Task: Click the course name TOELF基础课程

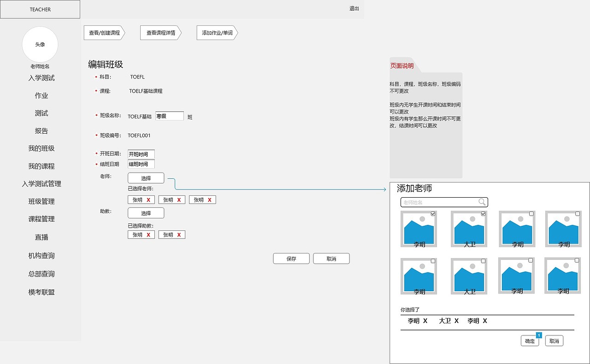Action: click(146, 91)
